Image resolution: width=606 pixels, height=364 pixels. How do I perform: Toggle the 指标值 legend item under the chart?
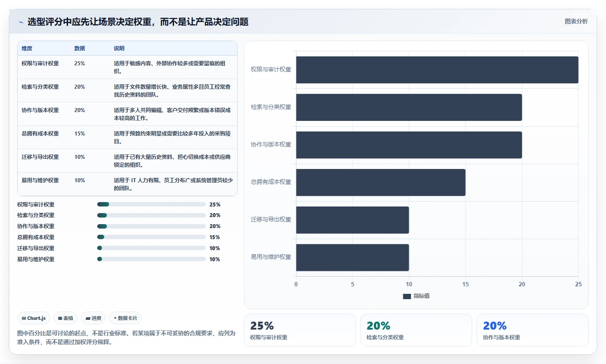tap(416, 296)
